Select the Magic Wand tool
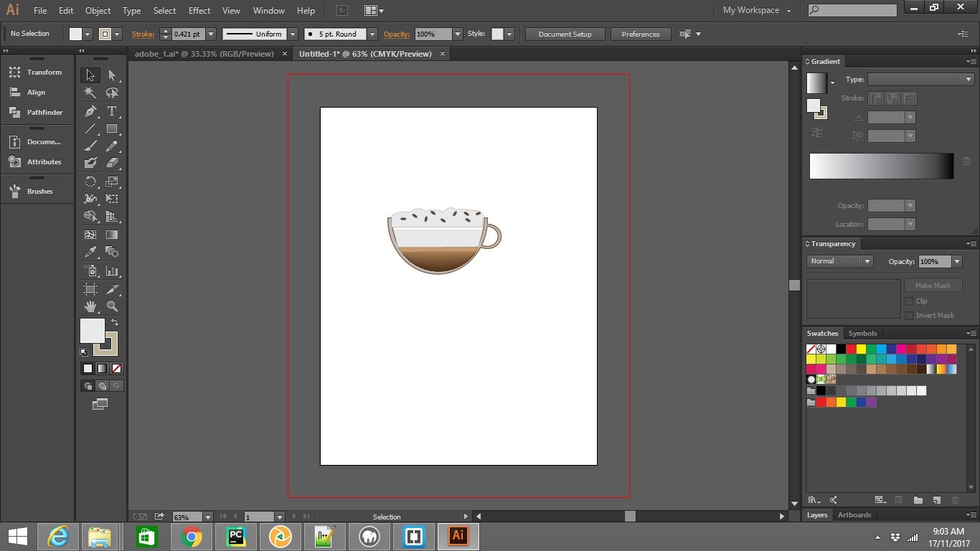Viewport: 980px width, 551px height. (90, 93)
